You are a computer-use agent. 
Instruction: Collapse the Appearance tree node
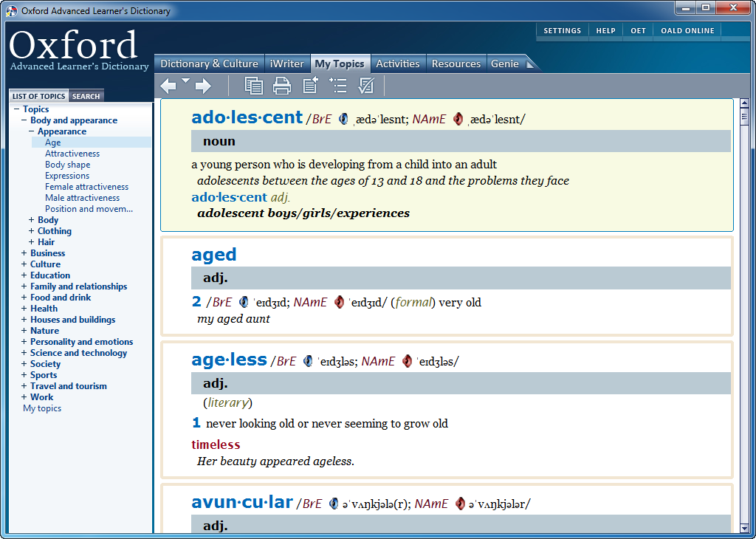click(32, 131)
